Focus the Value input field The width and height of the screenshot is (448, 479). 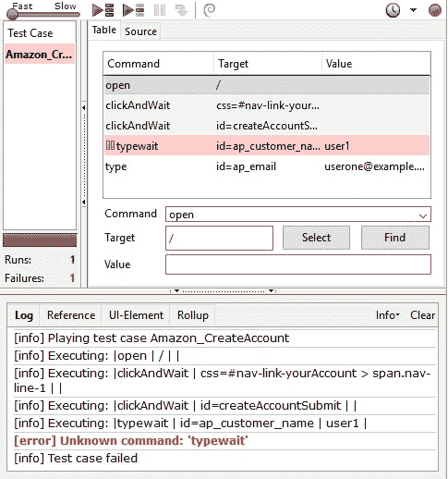click(x=298, y=264)
